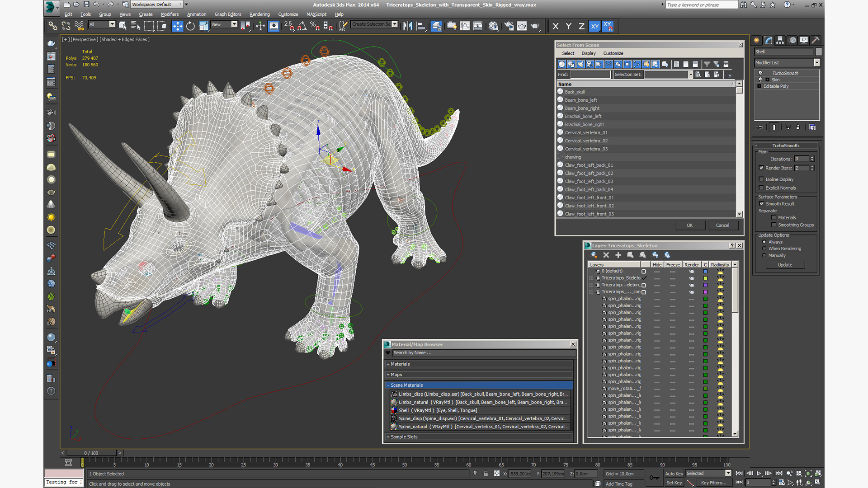Viewport: 868px width, 488px height.
Task: Click Cancel in Select From Scene
Action: [722, 225]
